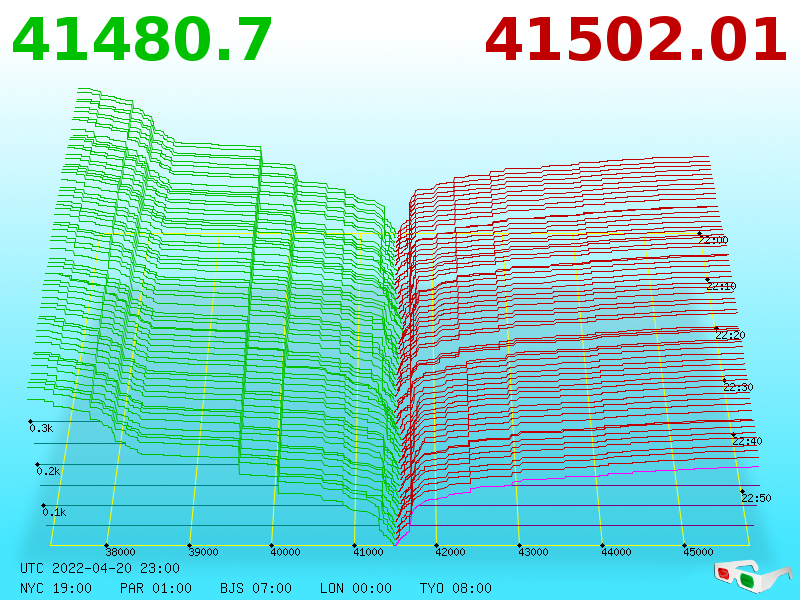Select the green bid price 41480.7
800x600 pixels.
point(142,40)
